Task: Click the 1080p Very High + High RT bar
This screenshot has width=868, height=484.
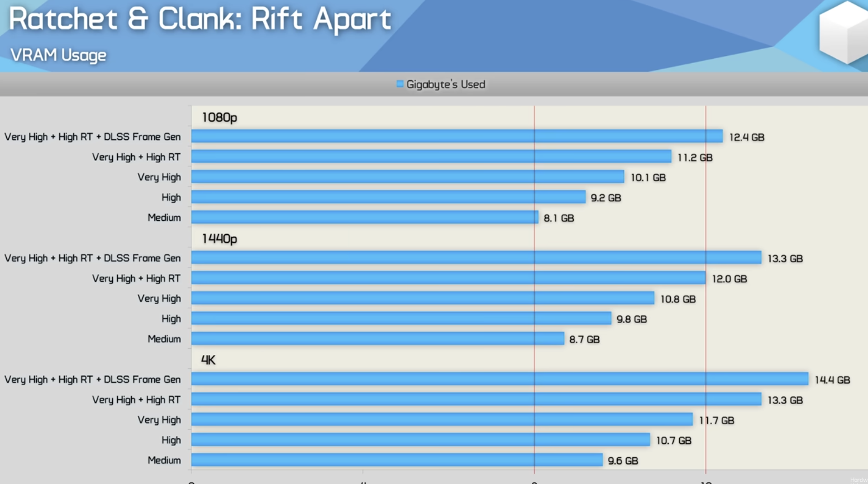Action: (x=431, y=156)
